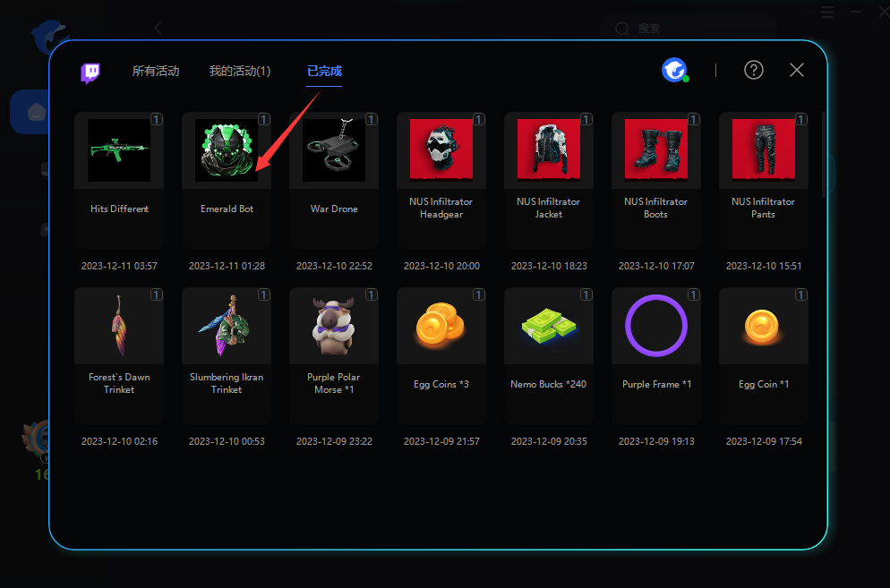Click the date 2023-12-10 02:16

pyautogui.click(x=119, y=441)
